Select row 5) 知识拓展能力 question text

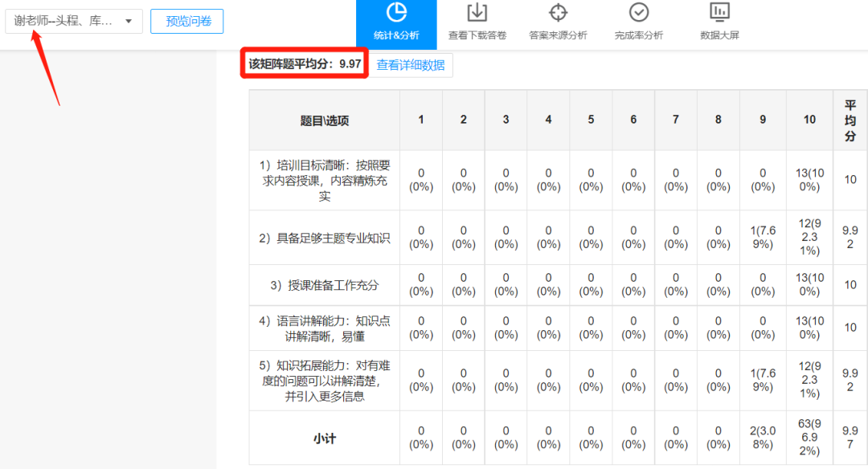coord(325,381)
